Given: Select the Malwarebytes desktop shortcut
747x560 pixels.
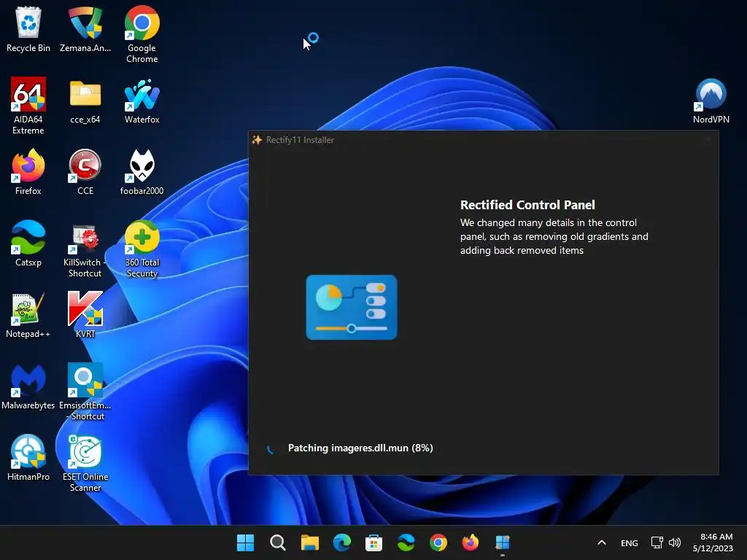Looking at the screenshot, I should click(x=28, y=386).
